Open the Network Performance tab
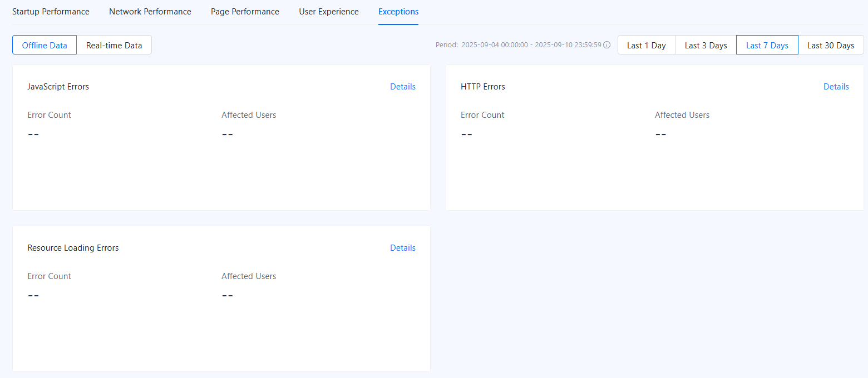The height and width of the screenshot is (378, 868). [x=150, y=12]
